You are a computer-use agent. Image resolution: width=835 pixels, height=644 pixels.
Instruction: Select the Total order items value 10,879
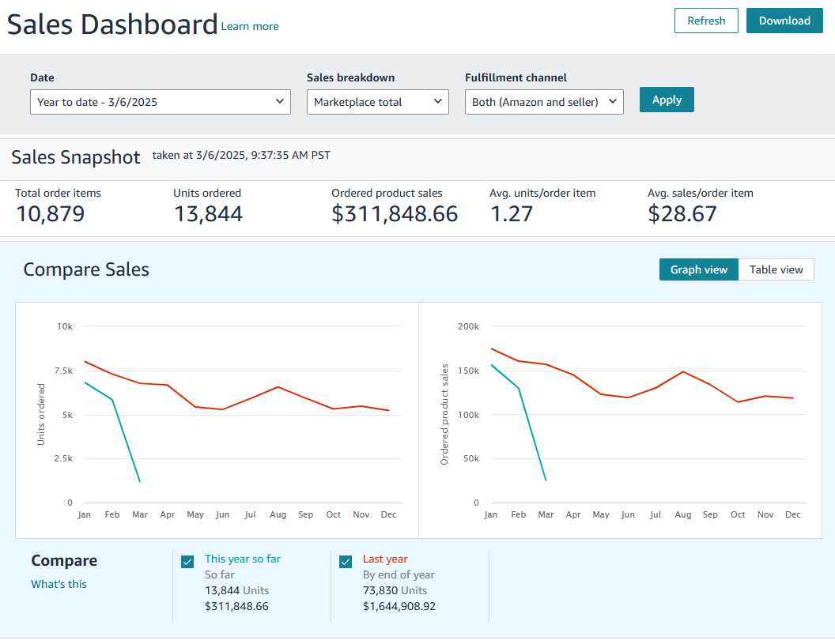point(50,214)
